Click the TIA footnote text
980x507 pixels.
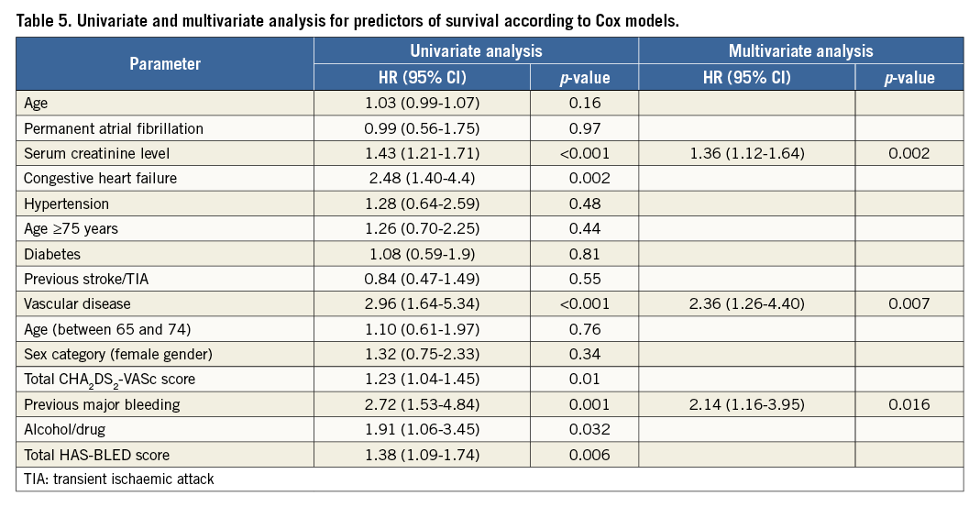tap(118, 479)
